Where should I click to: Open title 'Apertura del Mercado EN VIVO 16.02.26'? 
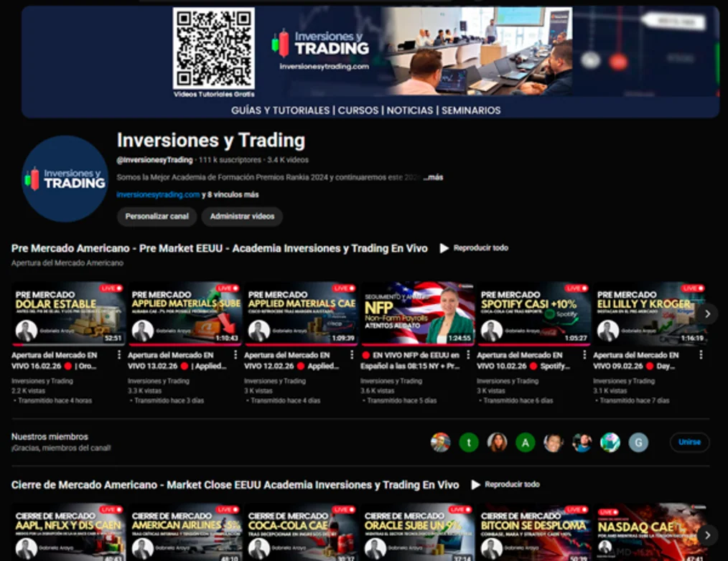[x=55, y=361]
